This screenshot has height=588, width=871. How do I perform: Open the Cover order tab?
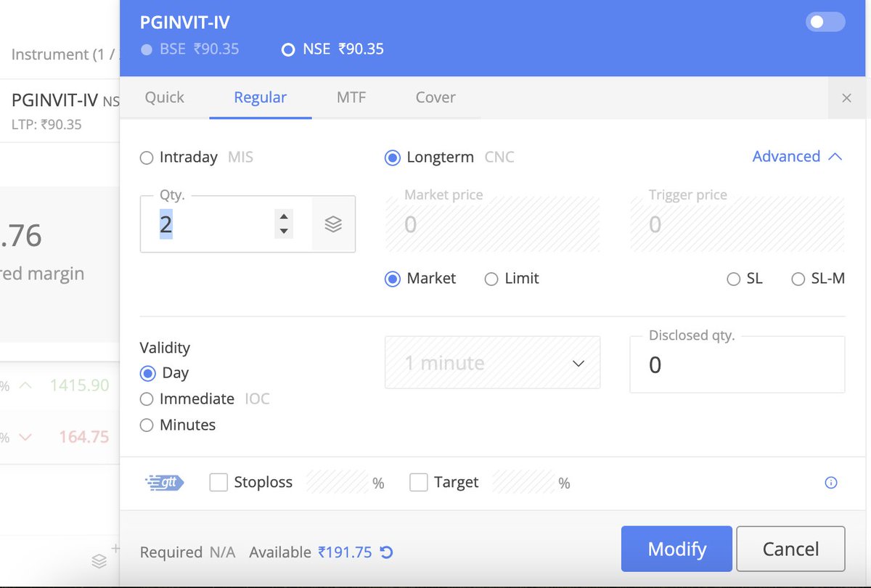[x=435, y=97]
